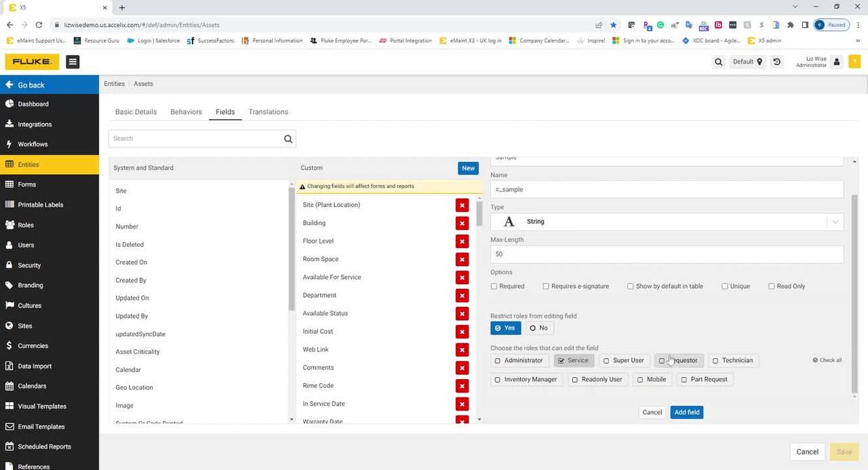Remove the Available Status field
The width and height of the screenshot is (868, 470).
pos(462,313)
